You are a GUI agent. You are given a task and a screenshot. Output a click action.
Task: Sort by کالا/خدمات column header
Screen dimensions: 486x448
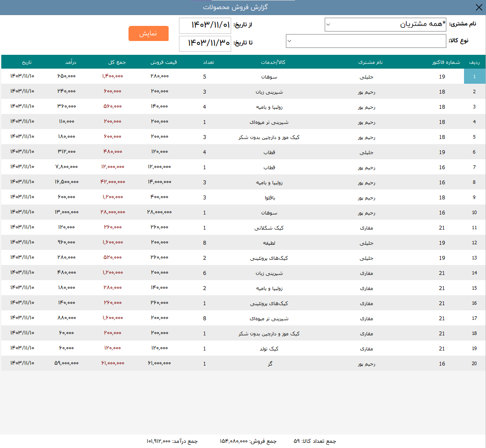(x=273, y=62)
